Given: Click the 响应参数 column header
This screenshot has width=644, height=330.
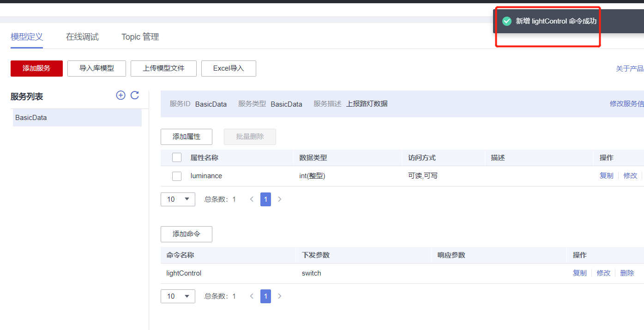Looking at the screenshot, I should tap(451, 255).
